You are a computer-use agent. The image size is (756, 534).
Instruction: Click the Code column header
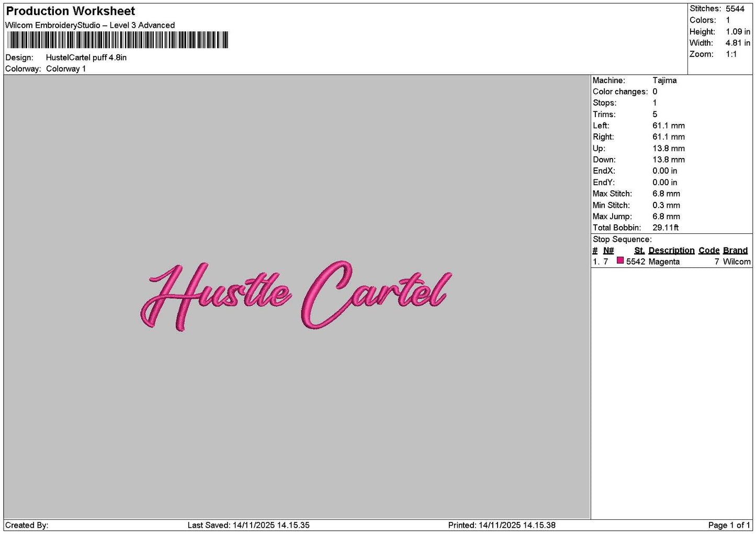click(709, 251)
